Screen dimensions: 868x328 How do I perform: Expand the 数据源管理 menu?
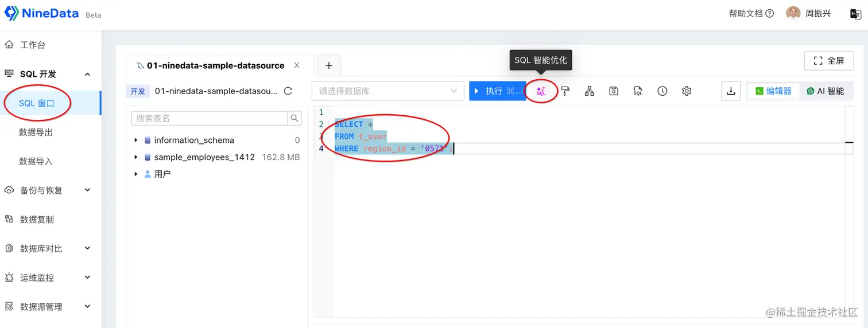88,307
